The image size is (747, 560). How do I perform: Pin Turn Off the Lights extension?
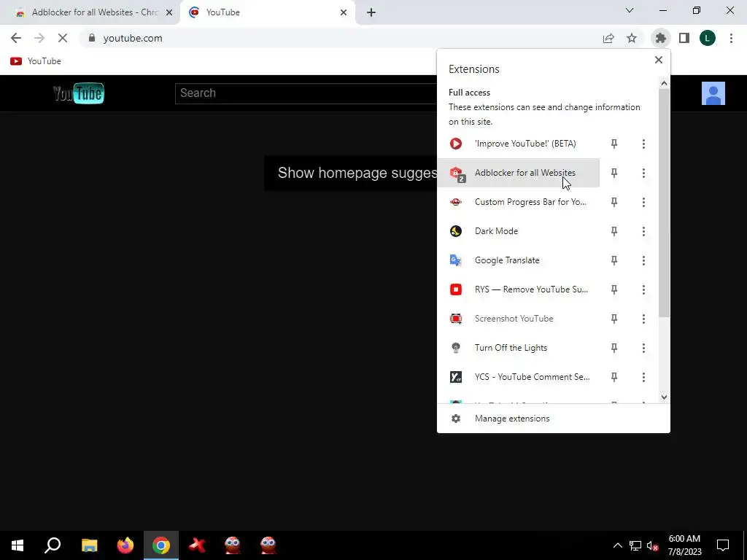click(x=614, y=348)
